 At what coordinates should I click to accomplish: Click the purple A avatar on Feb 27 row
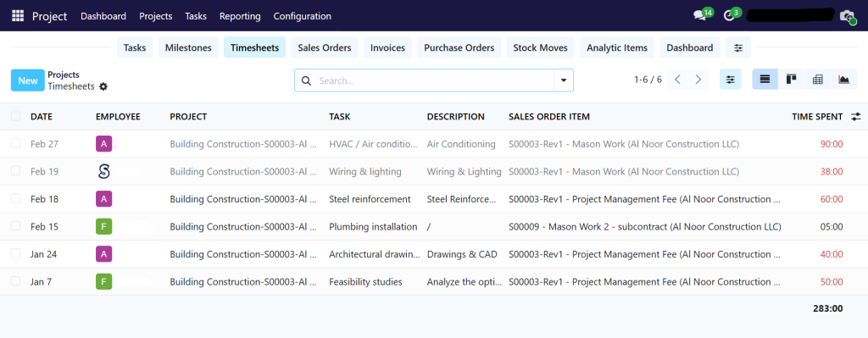tap(104, 144)
